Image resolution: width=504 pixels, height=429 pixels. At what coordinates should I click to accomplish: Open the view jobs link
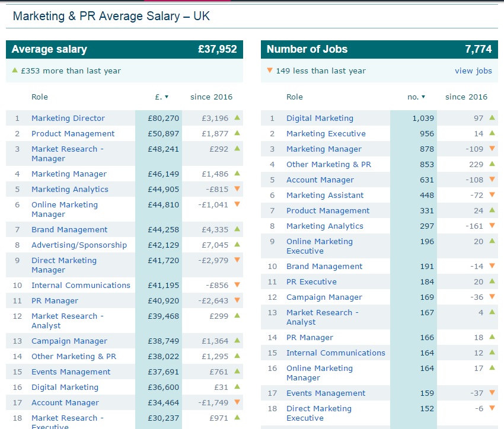pos(473,71)
